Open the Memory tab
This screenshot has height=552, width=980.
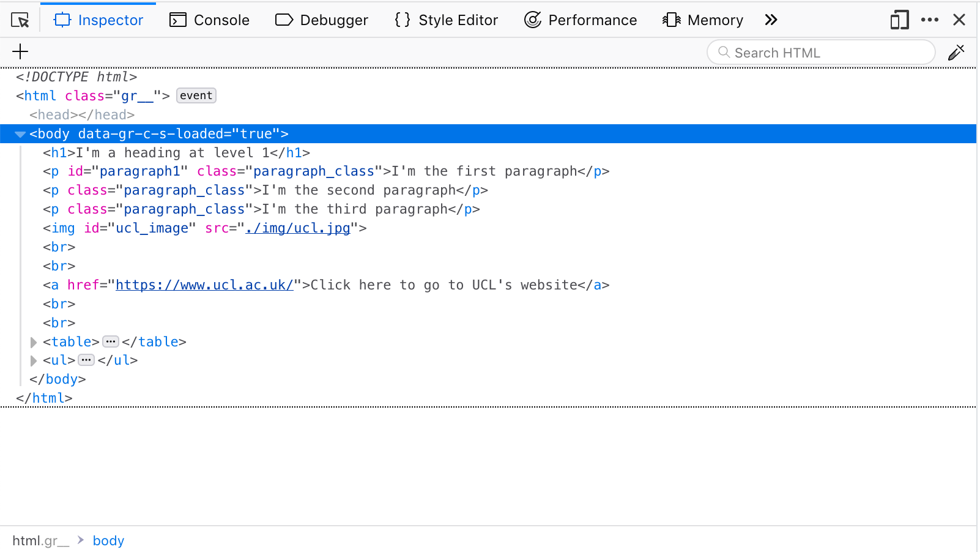(703, 20)
